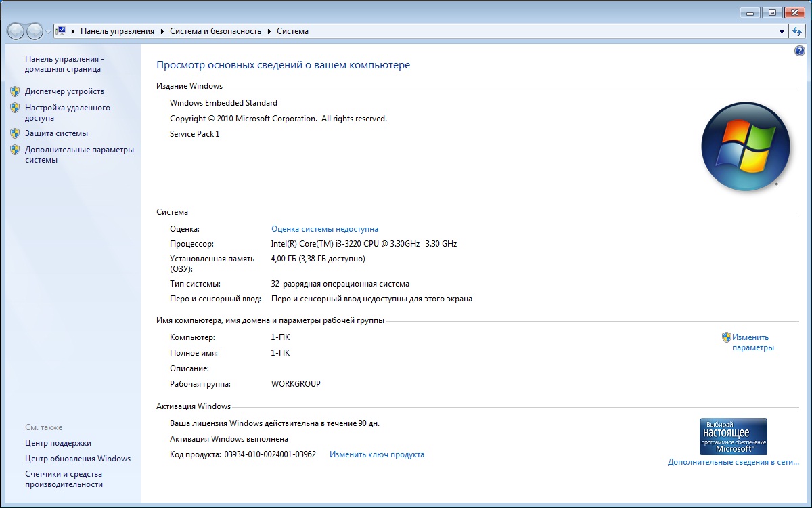The image size is (812, 508).
Task: Click the Оценка системы недоступна link
Action: point(324,229)
